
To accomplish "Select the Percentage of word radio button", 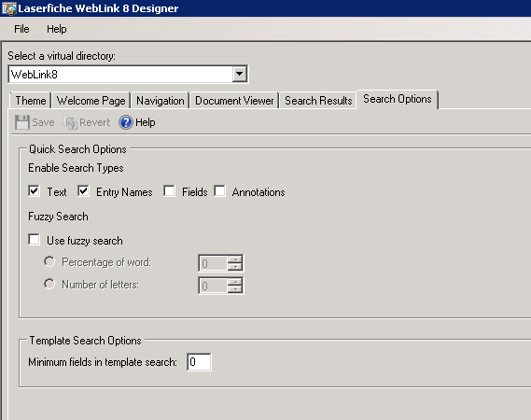I will coord(49,261).
